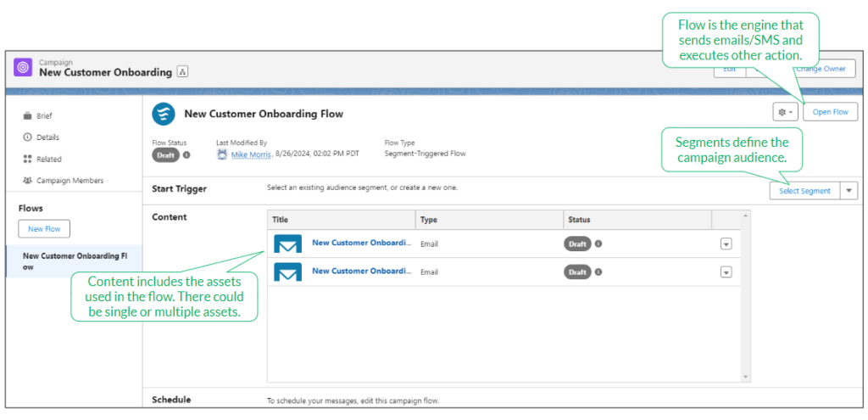
Task: Click info icon beside first email's Draft status
Action: click(x=598, y=244)
